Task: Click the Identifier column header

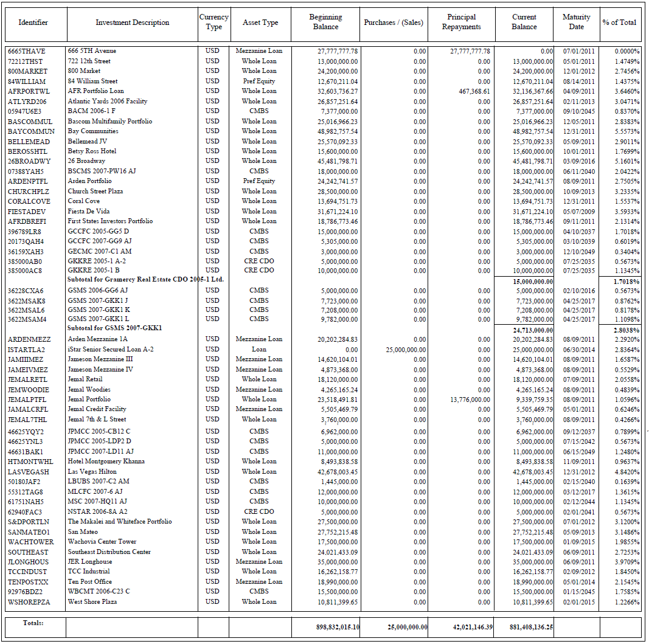Action: [x=33, y=23]
